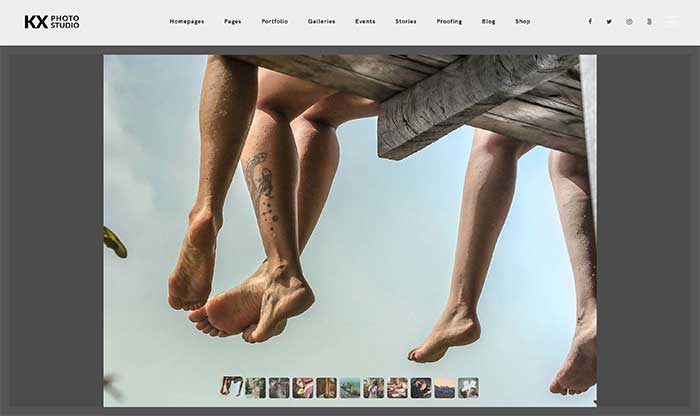Image resolution: width=700 pixels, height=416 pixels.
Task: Expand the Galleries menu item
Action: 321,21
